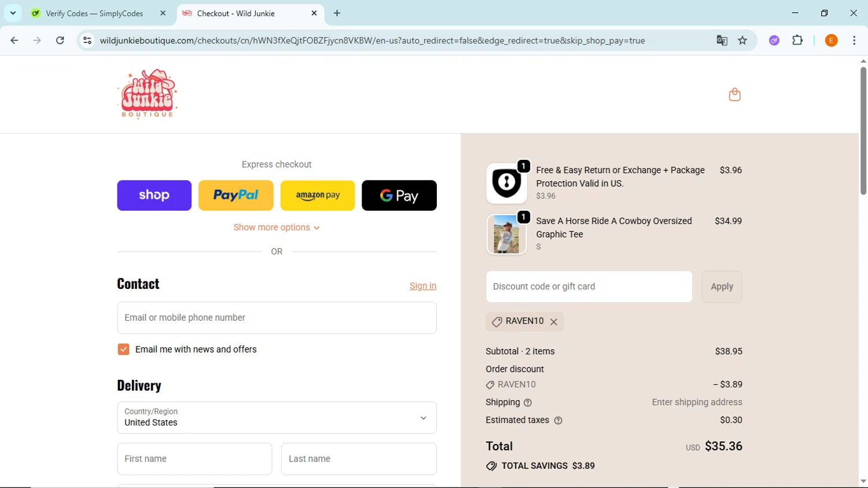Viewport: 868px width, 488px height.
Task: Remove the RAVEN10 discount code tag
Action: [x=554, y=322]
